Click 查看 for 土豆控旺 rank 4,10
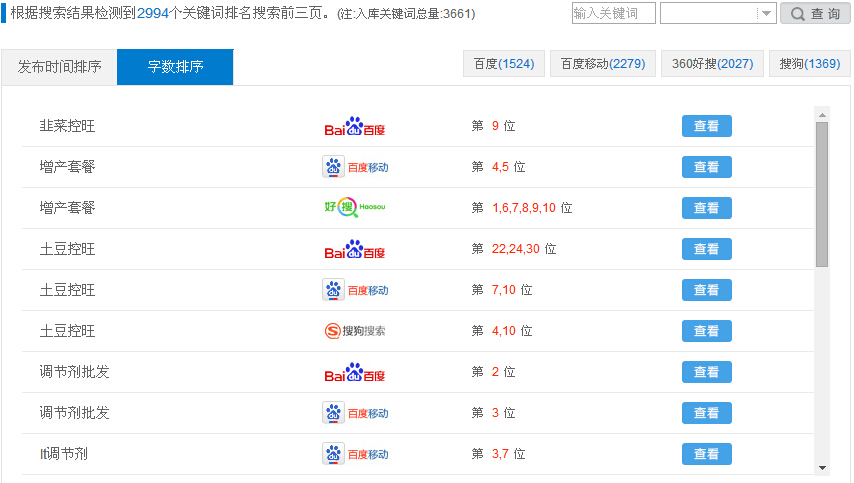854x483 pixels. [706, 331]
